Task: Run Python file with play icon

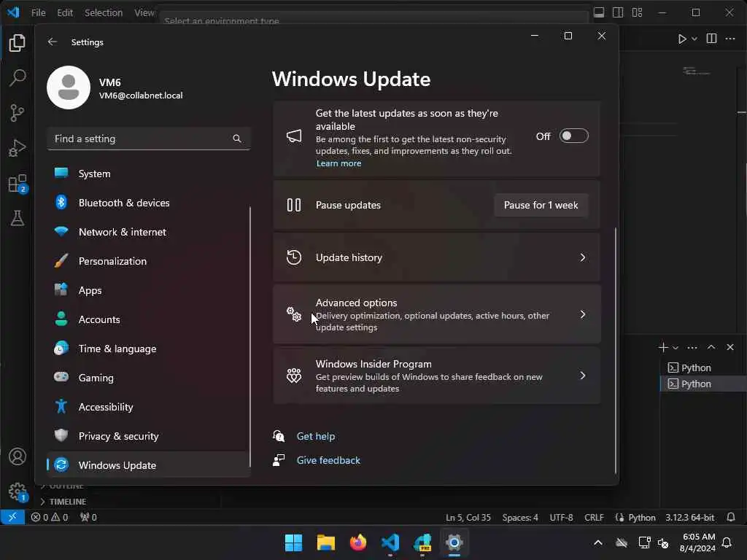Action: pos(682,39)
